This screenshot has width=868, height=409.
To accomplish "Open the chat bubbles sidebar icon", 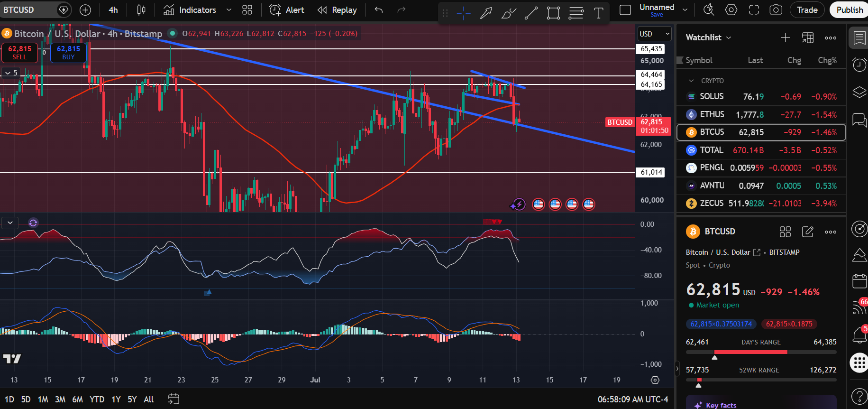I will [859, 120].
